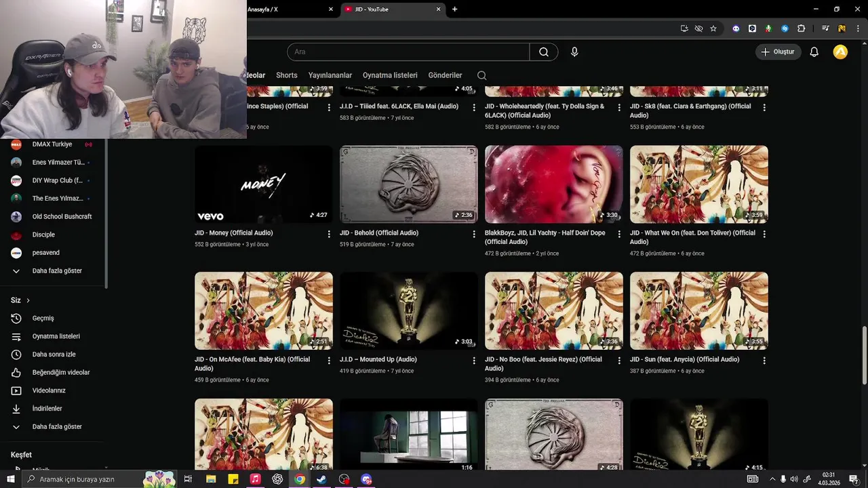Click the page vertical scrollbar
This screenshot has height=488, width=868.
tap(864, 356)
